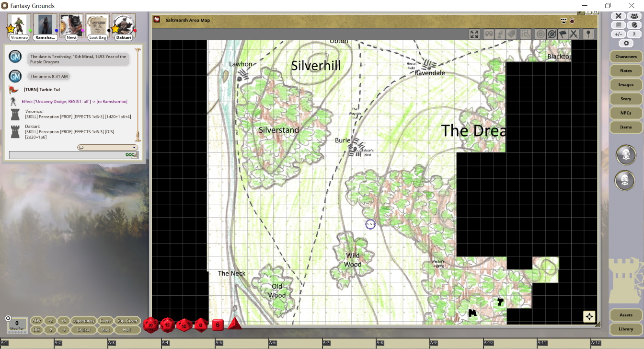Toggle the target circle tool
The image size is (644, 349).
pos(540,34)
